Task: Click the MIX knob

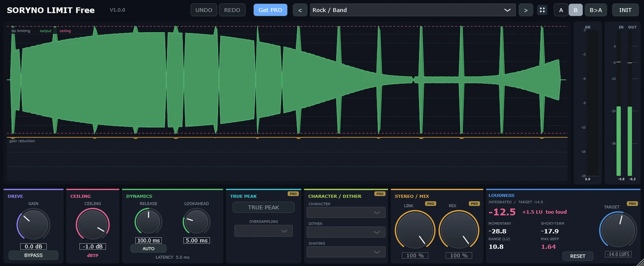Action: [x=459, y=230]
